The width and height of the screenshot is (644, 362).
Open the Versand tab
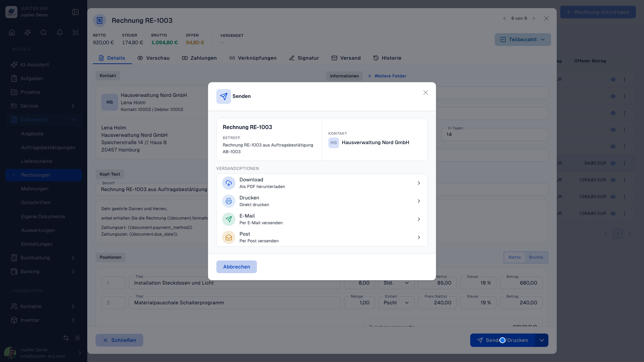346,58
